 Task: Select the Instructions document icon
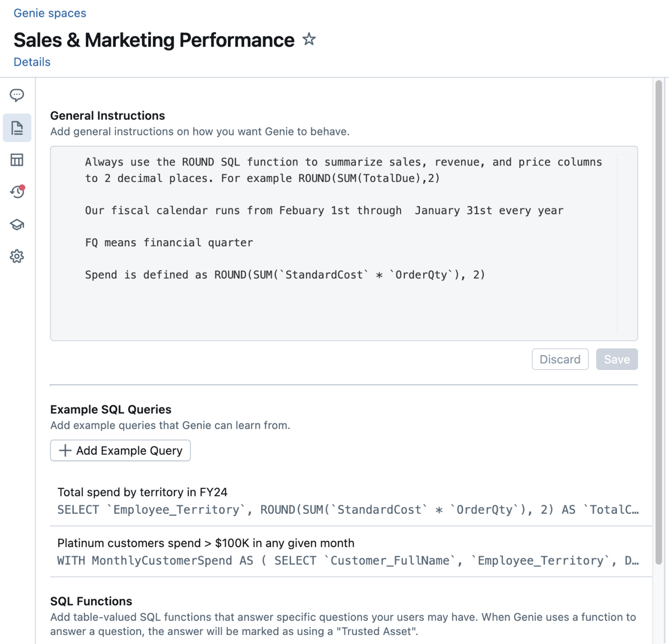pyautogui.click(x=17, y=128)
